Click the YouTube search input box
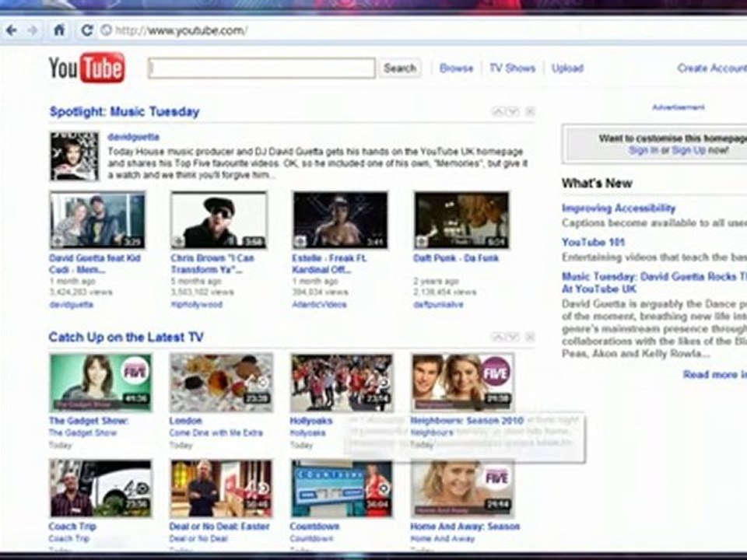 261,68
